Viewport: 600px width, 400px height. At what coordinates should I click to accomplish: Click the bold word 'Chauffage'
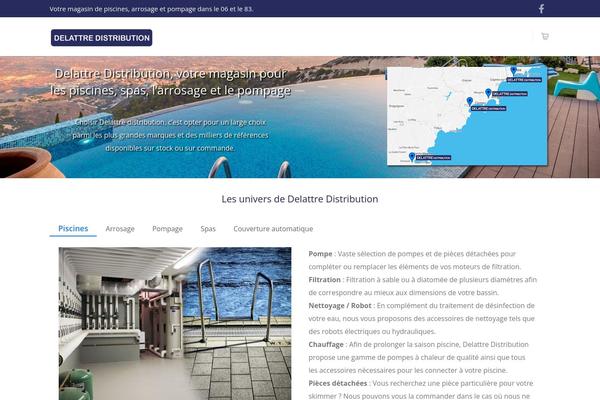pos(326,344)
